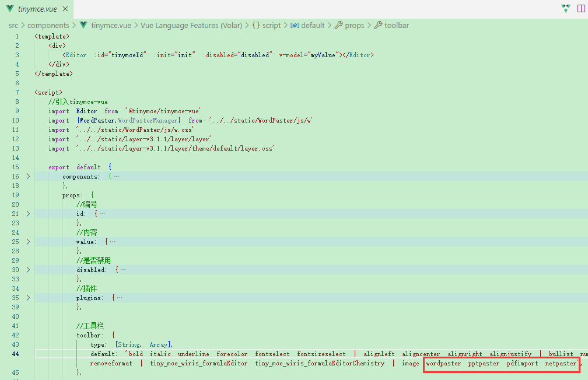Screen dimensions: 588x380
Task: Click the Vue preview icon in the title bar
Action: pos(565,9)
